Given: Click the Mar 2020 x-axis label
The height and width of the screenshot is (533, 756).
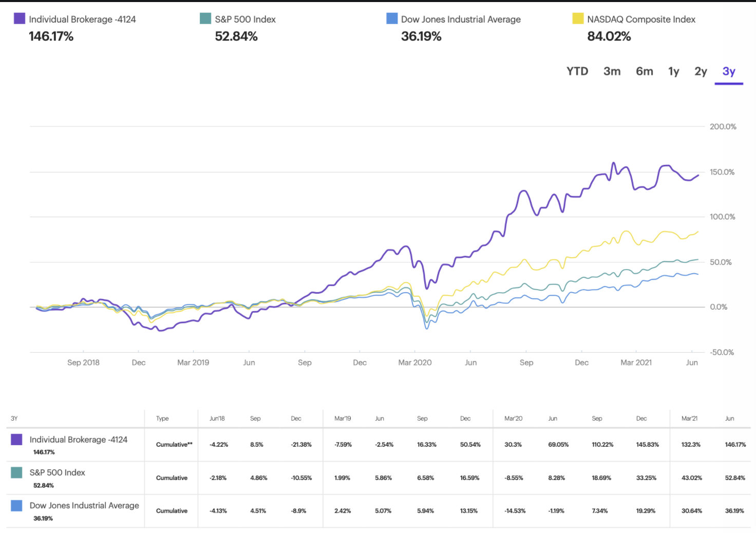Looking at the screenshot, I should (415, 363).
